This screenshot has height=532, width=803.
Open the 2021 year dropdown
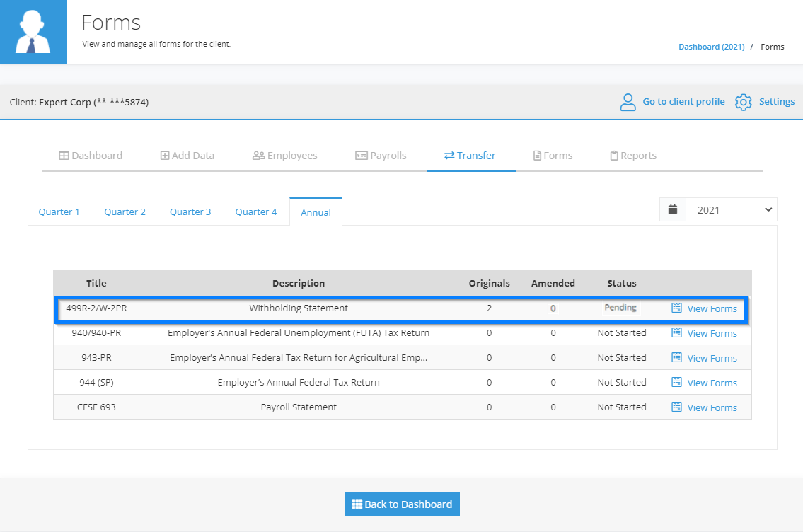(732, 210)
